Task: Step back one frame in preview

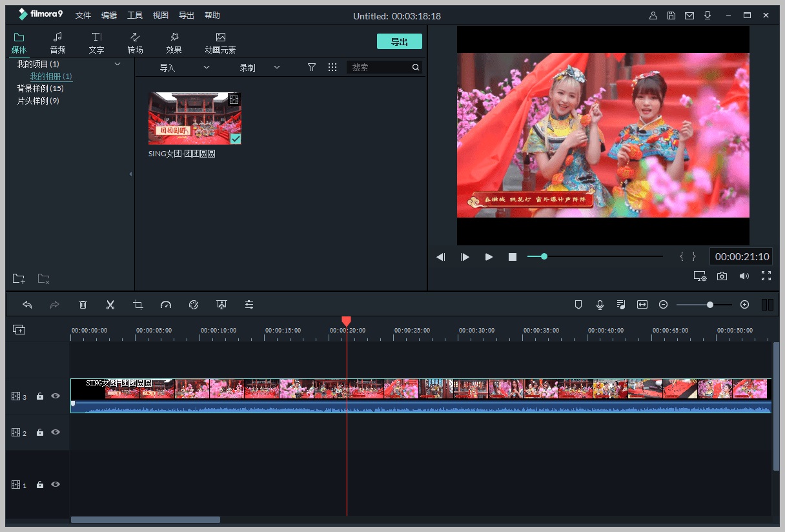Action: pyautogui.click(x=441, y=257)
